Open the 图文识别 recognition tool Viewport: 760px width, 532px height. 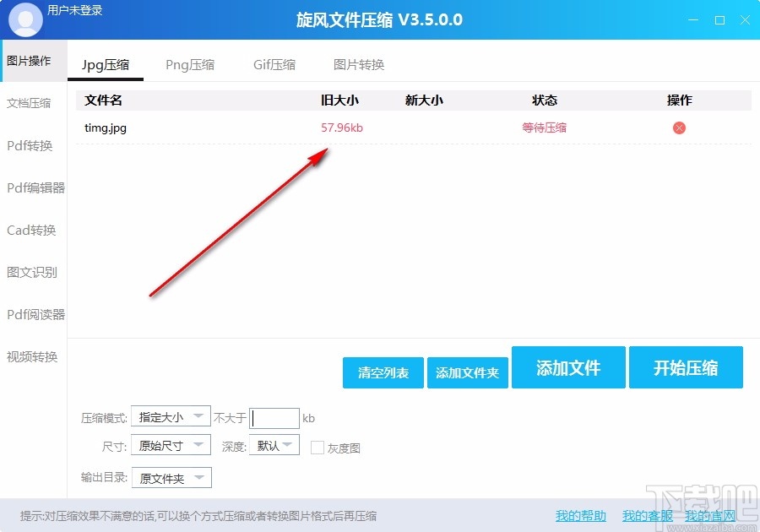32,272
